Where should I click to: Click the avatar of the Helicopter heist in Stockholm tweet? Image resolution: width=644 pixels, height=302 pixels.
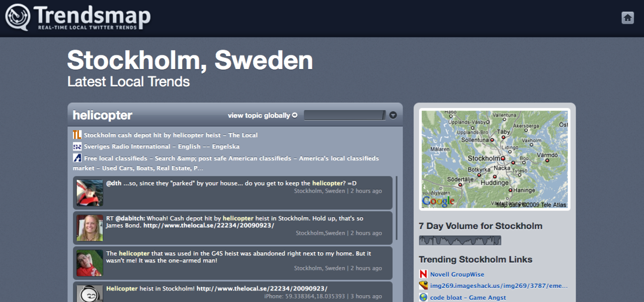(90, 293)
